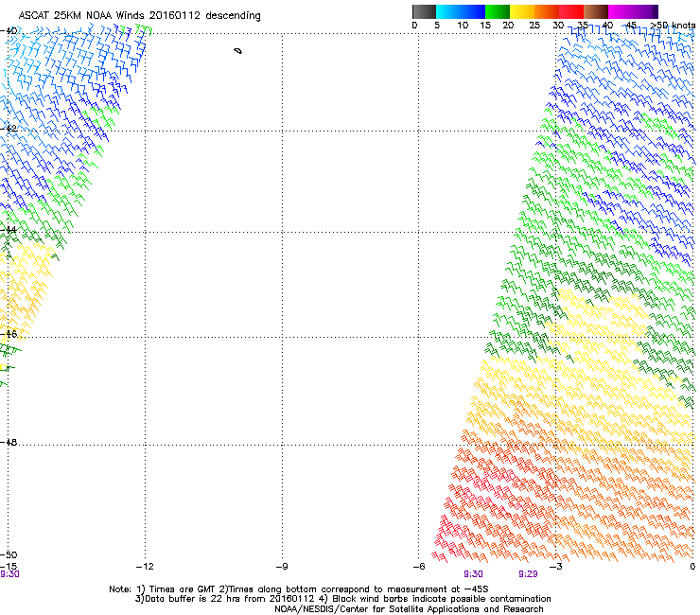Viewport: 700px width, 615px height.
Task: Click the 'ASCAT 25KM NOAA Winds 20160112 descending' title
Action: pos(139,16)
